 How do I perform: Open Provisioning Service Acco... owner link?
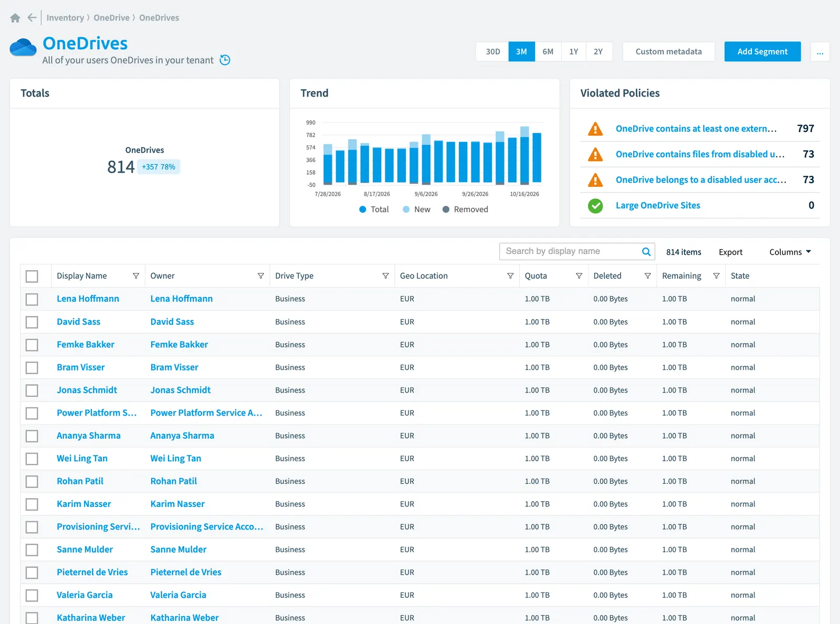[x=207, y=527]
